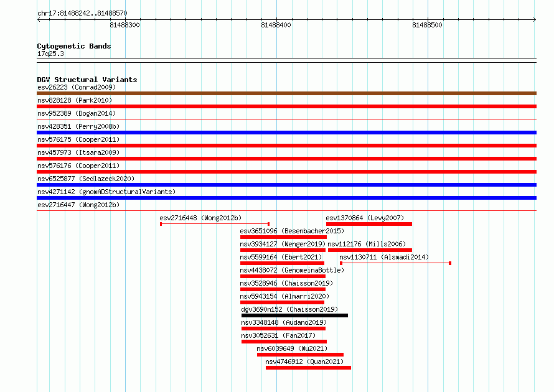
Task: Click the 81488300 ruler coordinate
Action: pos(124,25)
